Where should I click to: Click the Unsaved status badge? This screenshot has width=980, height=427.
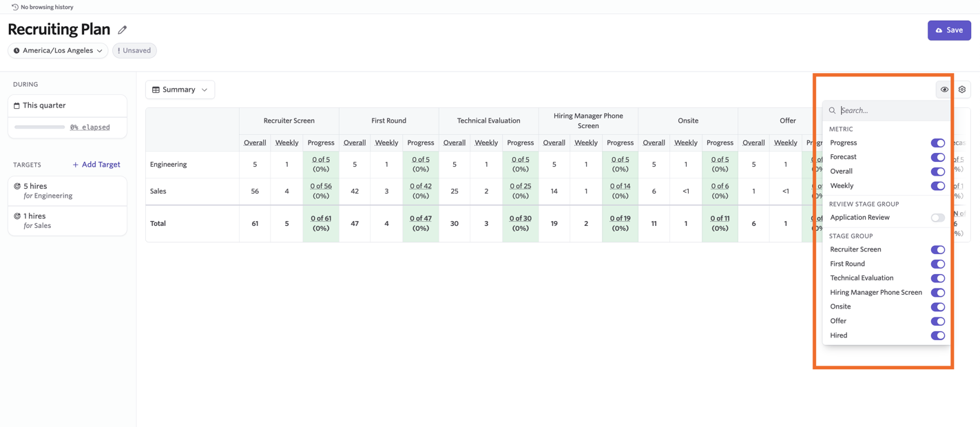click(134, 50)
